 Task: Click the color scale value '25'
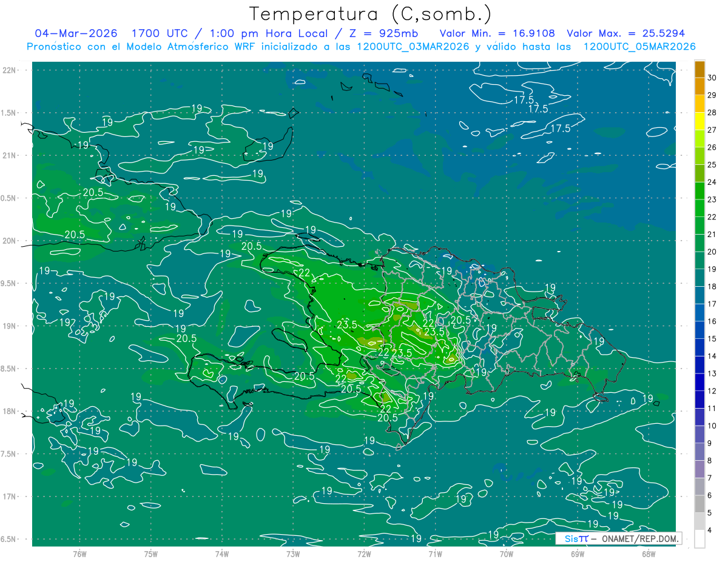tap(713, 165)
